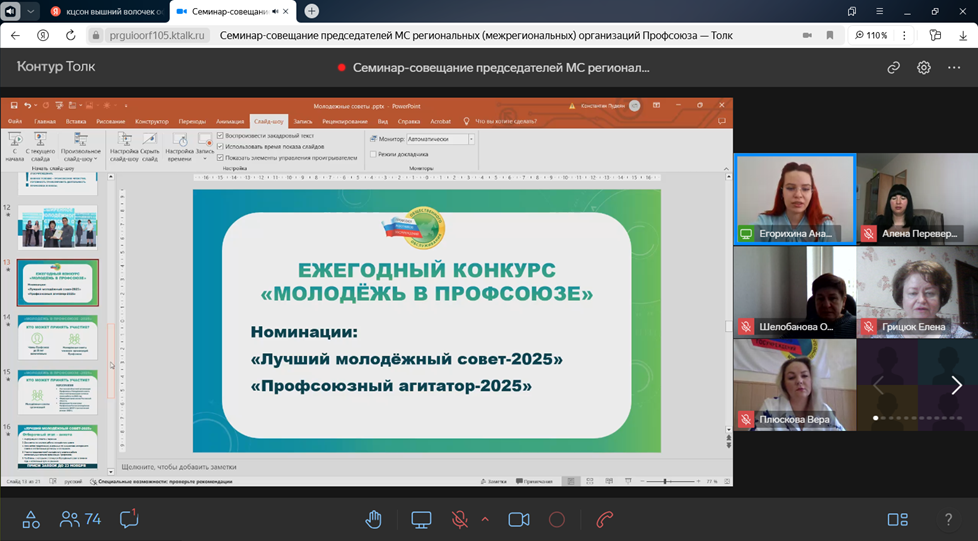
Task: Start recording with the red circle button
Action: (x=556, y=519)
